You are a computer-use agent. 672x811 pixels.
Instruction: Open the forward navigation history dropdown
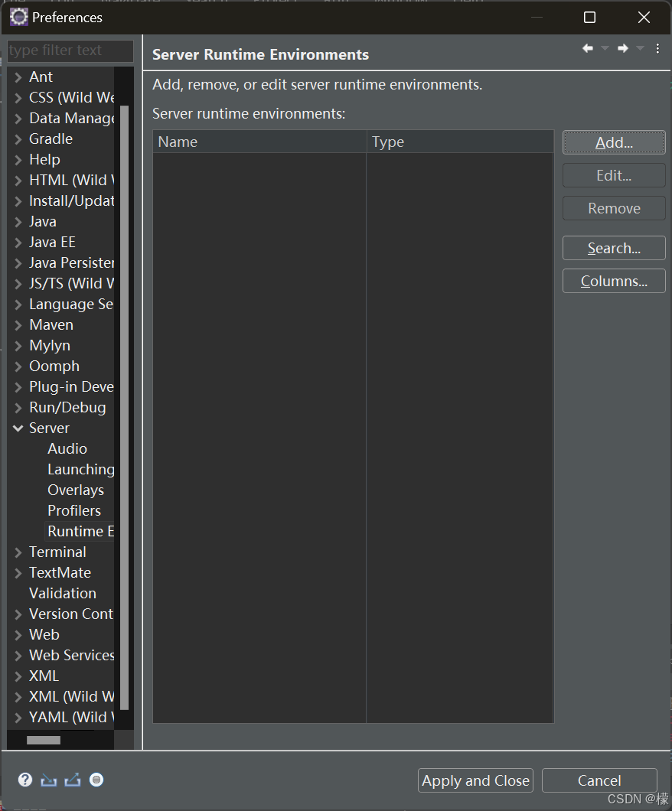click(x=640, y=47)
